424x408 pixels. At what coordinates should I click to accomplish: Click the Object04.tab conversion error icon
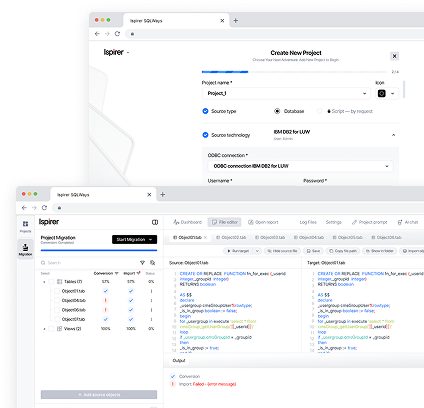(x=106, y=300)
